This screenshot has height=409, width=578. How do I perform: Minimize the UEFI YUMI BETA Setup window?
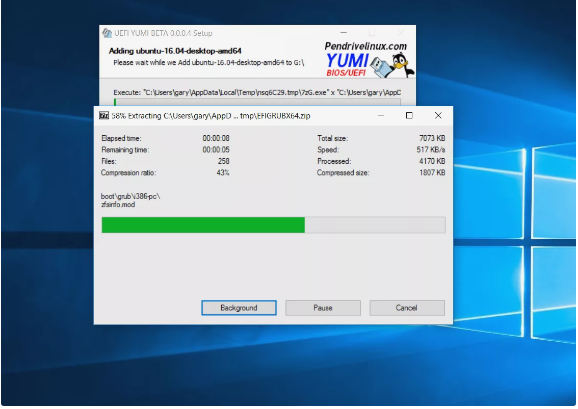344,33
